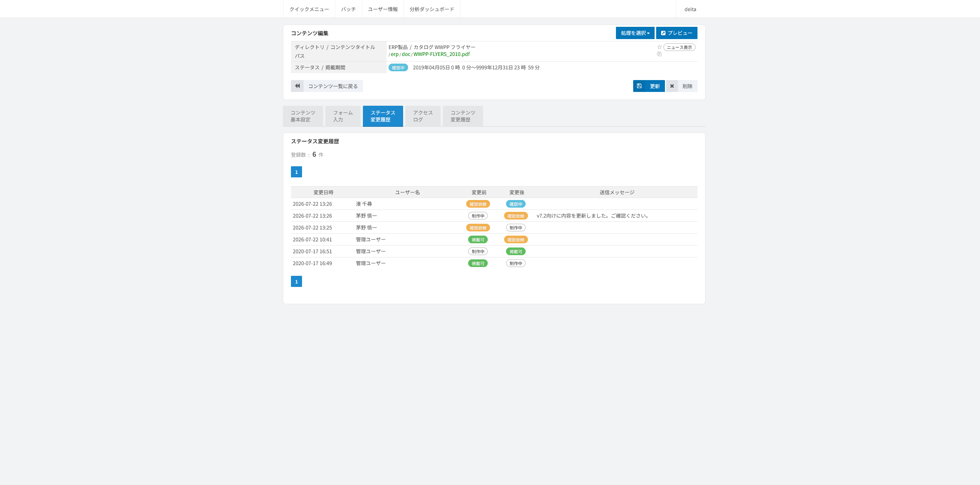Viewport: 980px width, 485px height.
Task: Click 確認依頼 badge in the 10:41 row
Action: point(516,239)
